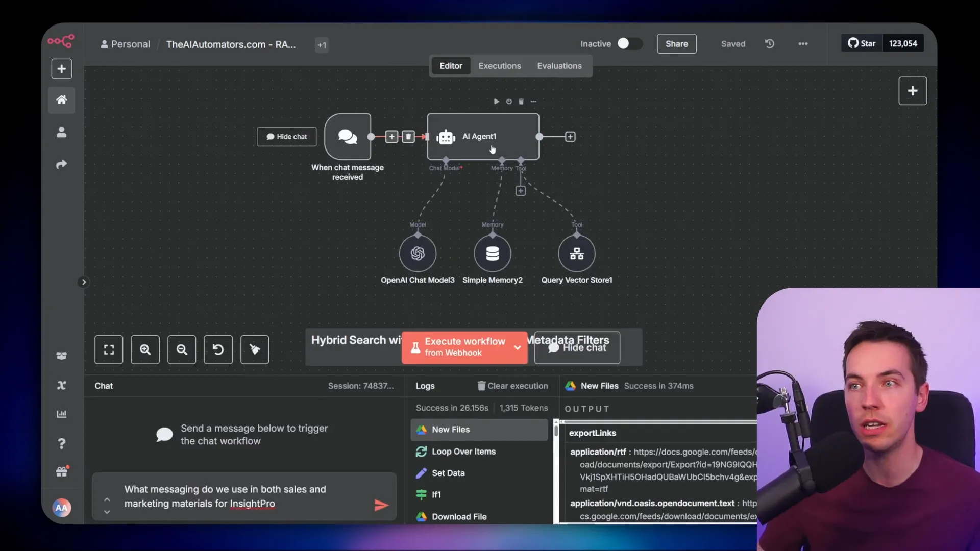Open the three-dot workflow options menu
This screenshot has width=980, height=551.
point(803,44)
